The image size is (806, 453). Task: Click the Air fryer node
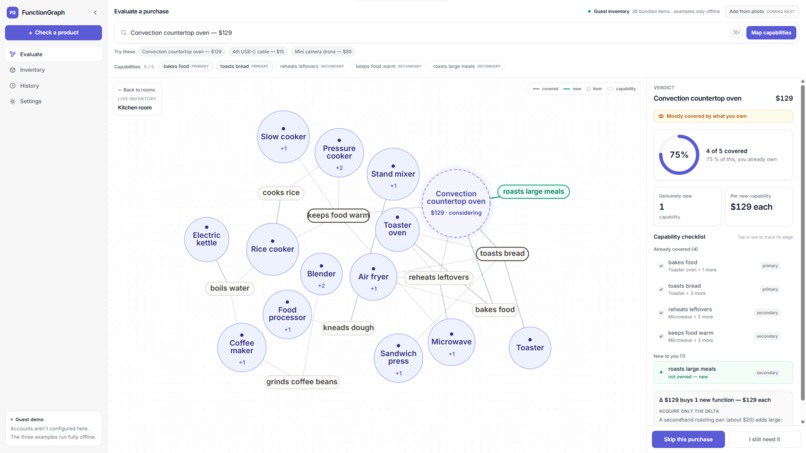[373, 277]
